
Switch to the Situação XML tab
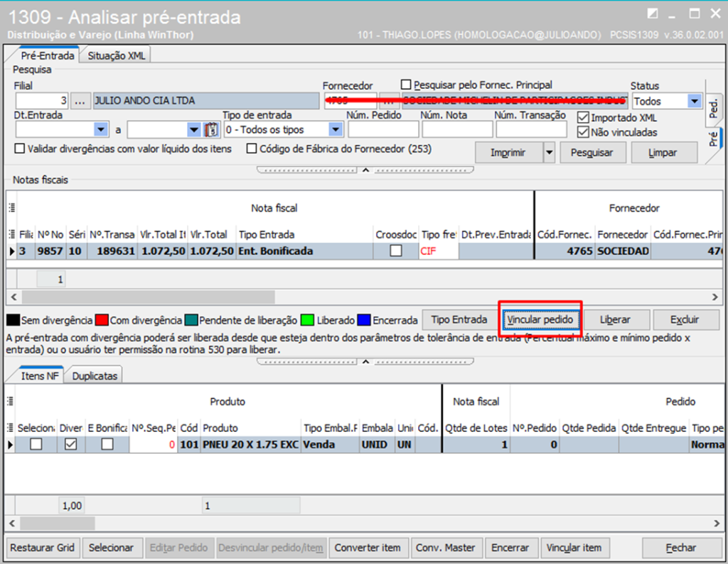[x=116, y=56]
